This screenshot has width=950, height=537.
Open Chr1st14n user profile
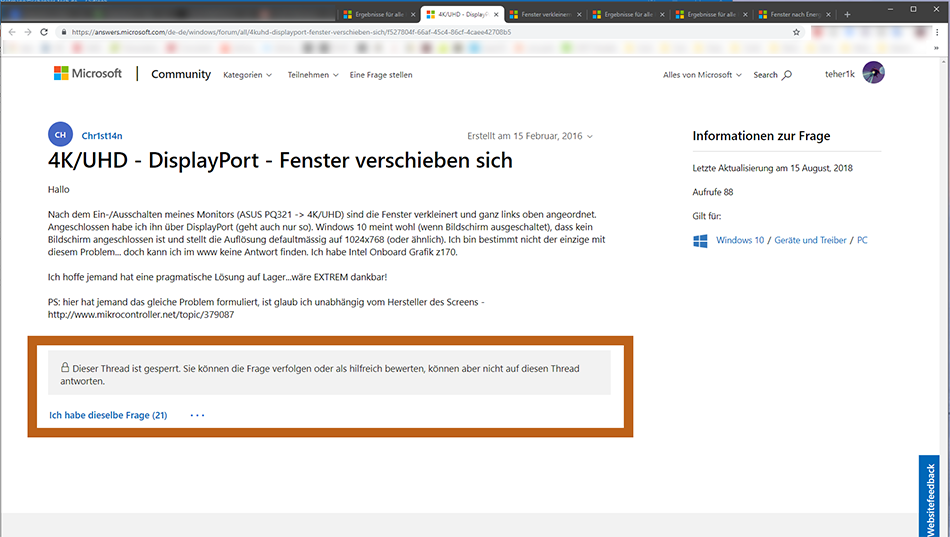click(102, 136)
